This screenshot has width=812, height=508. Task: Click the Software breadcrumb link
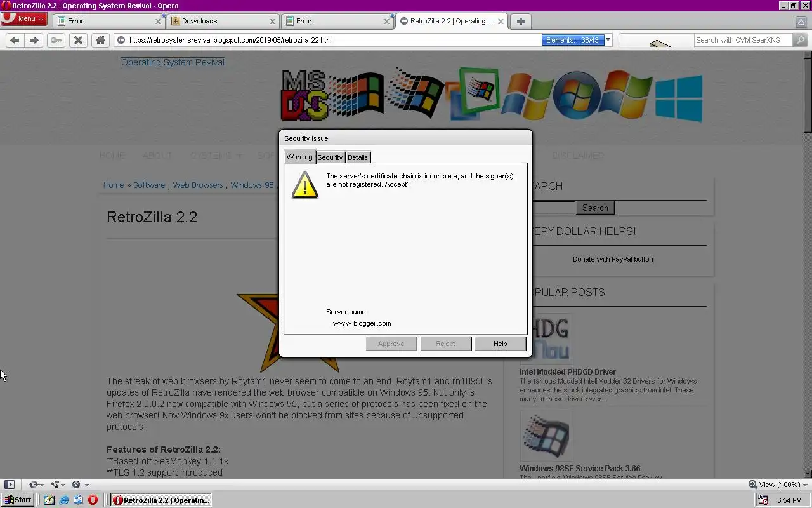[149, 185]
